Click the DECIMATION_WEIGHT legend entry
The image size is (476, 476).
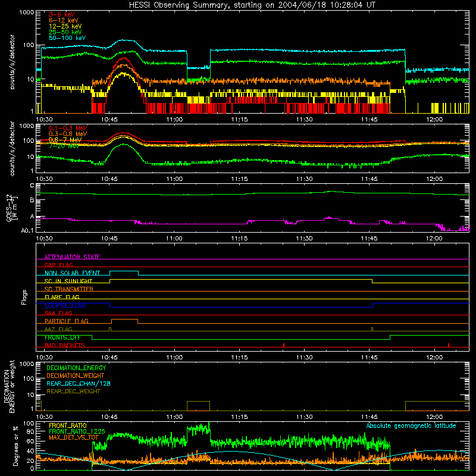pos(76,375)
